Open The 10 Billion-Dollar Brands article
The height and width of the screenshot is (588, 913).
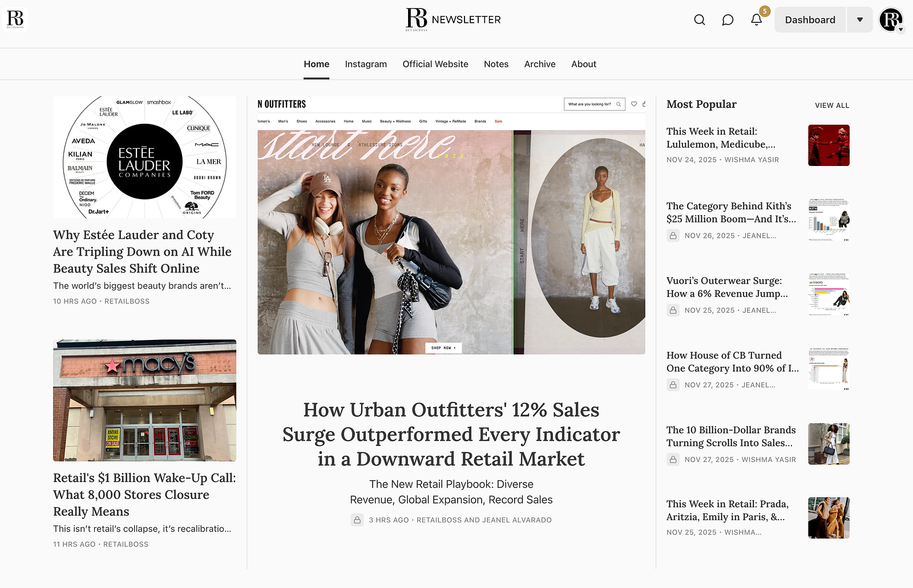(x=731, y=437)
